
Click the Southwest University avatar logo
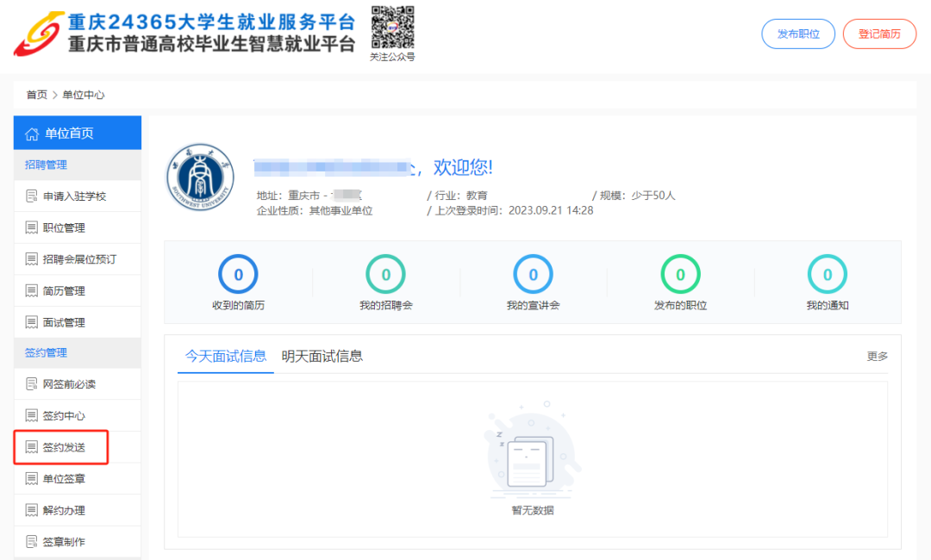pyautogui.click(x=200, y=186)
